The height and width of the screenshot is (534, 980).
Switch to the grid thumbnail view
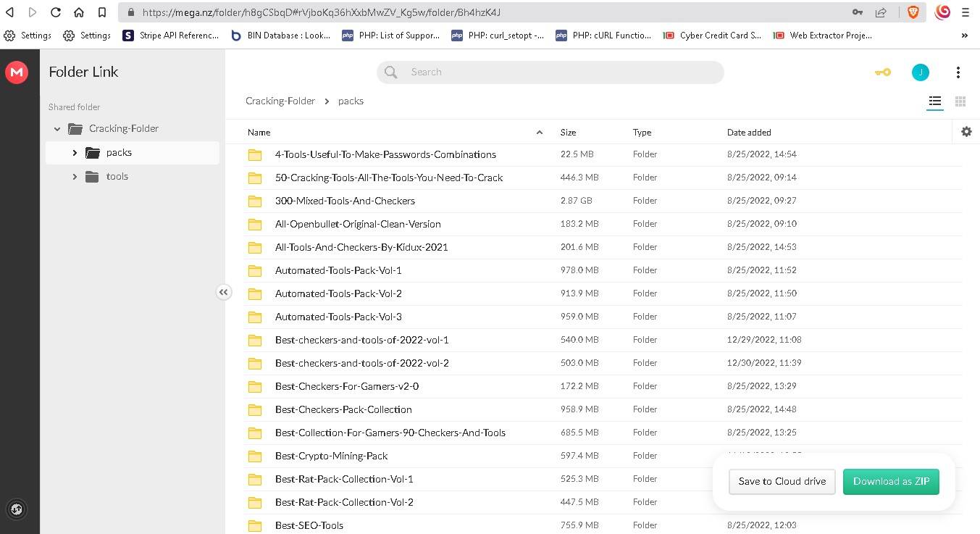(960, 101)
